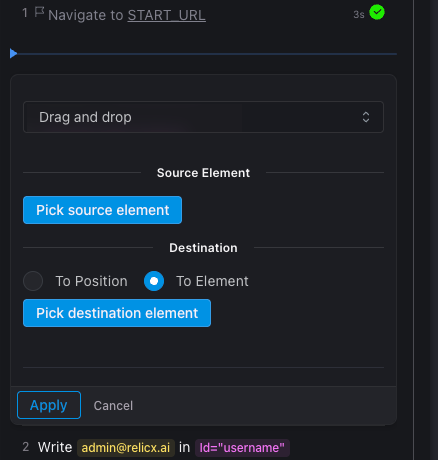Viewport: 438px width, 460px height.
Task: Click Pick source element button
Action: pyautogui.click(x=102, y=210)
